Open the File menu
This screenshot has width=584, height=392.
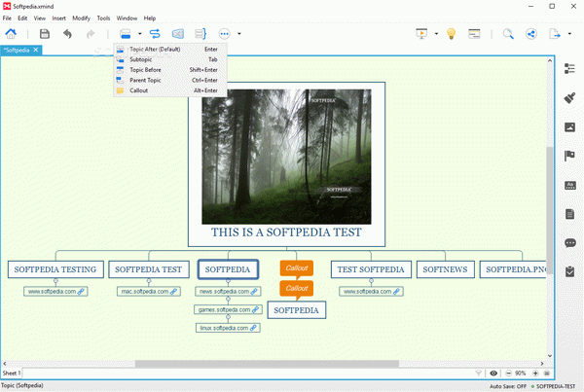(7, 18)
